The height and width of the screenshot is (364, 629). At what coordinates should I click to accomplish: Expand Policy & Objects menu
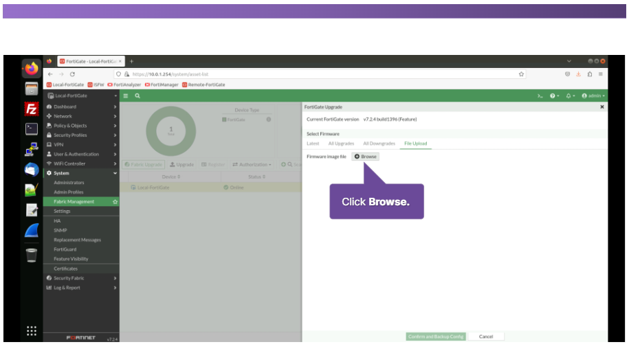point(82,126)
